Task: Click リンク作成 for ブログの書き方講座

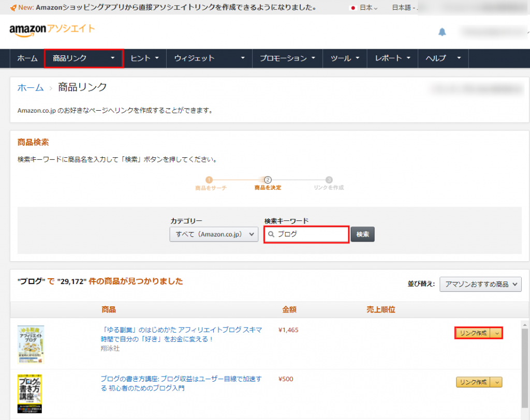Action: (x=473, y=382)
